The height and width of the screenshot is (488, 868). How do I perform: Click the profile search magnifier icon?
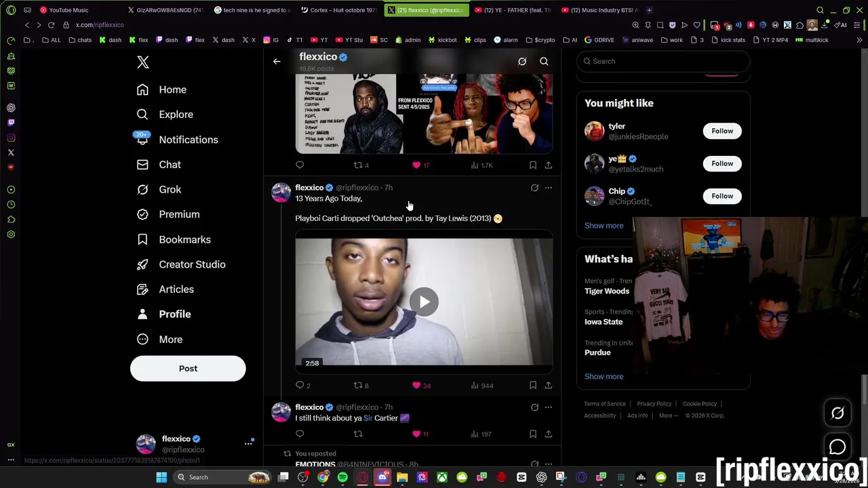pos(544,62)
